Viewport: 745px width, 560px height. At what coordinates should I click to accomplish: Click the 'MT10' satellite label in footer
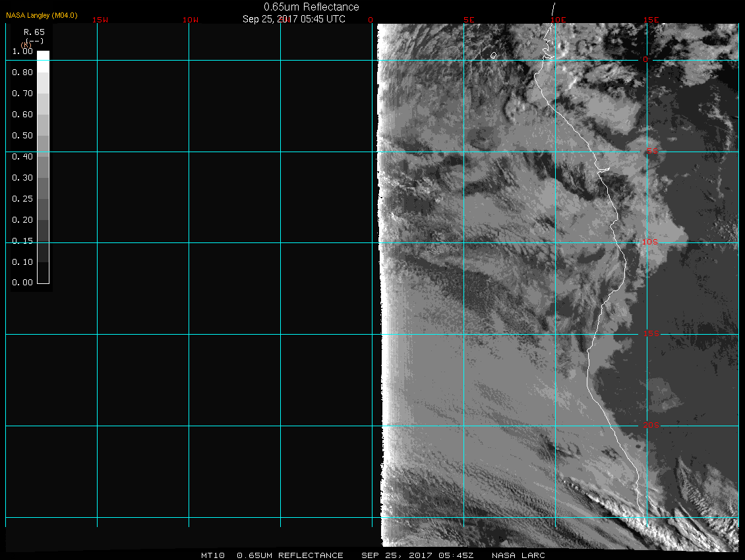click(x=213, y=555)
